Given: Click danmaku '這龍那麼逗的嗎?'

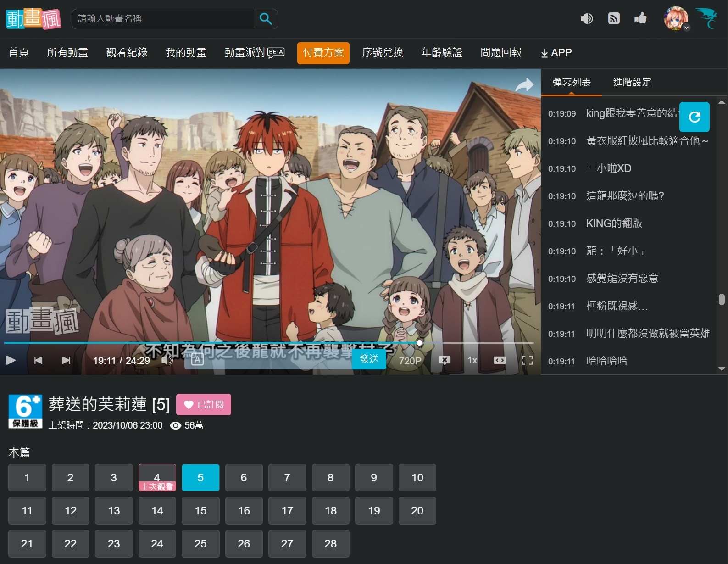Looking at the screenshot, I should point(625,196).
